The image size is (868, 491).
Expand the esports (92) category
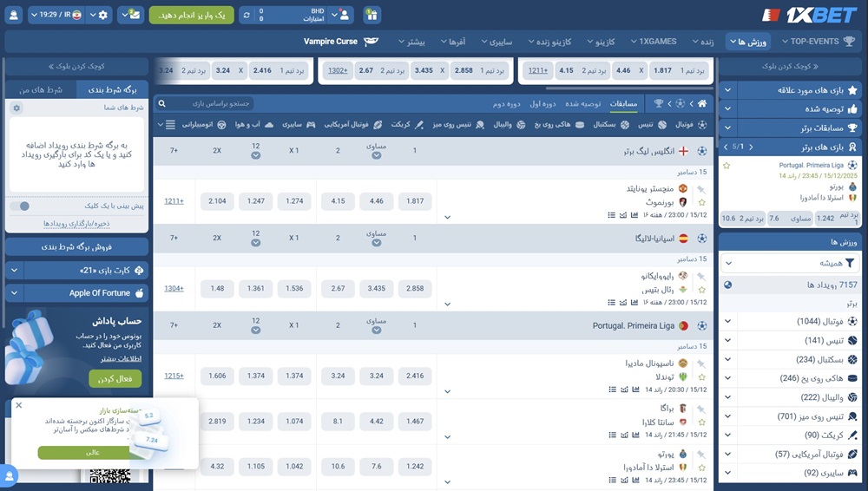(728, 473)
